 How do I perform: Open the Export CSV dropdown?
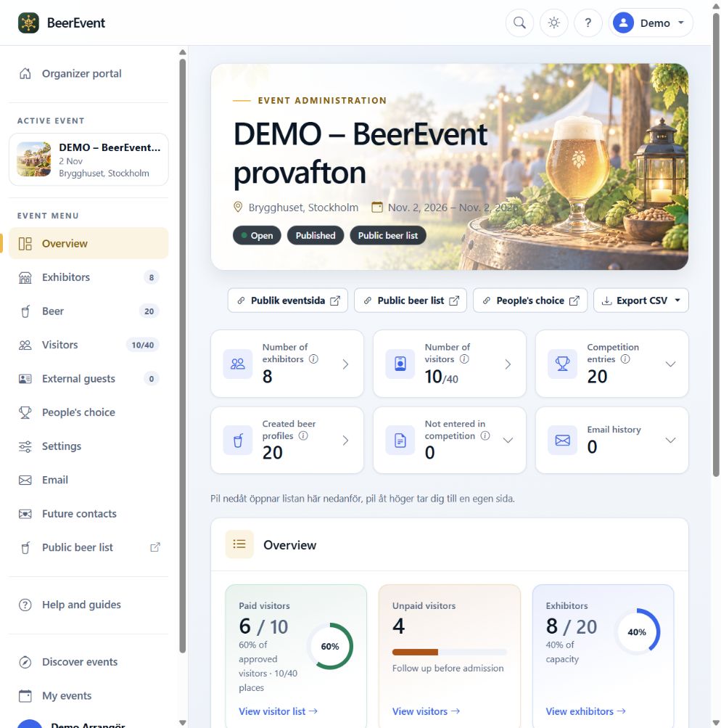click(640, 300)
